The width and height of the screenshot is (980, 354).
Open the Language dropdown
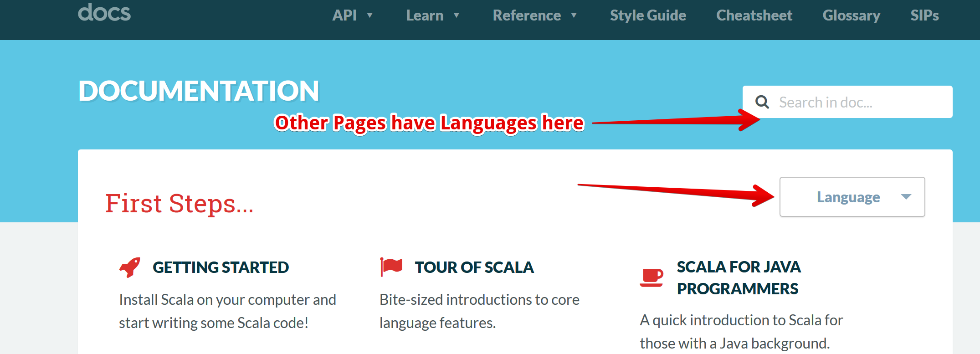click(852, 197)
